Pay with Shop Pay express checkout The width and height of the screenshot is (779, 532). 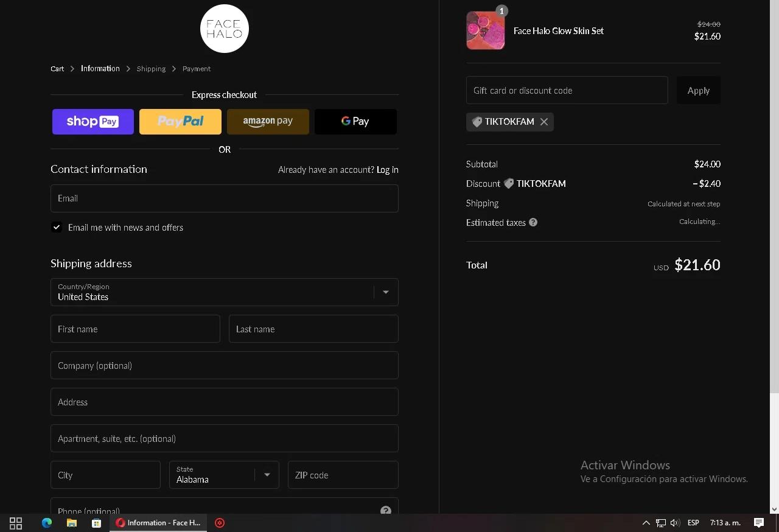coord(93,122)
